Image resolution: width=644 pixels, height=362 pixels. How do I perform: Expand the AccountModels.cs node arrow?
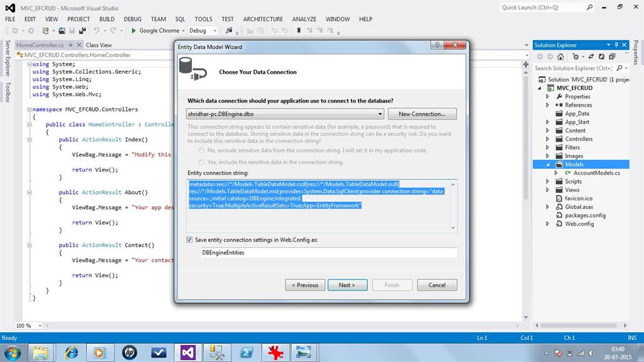tap(556, 173)
